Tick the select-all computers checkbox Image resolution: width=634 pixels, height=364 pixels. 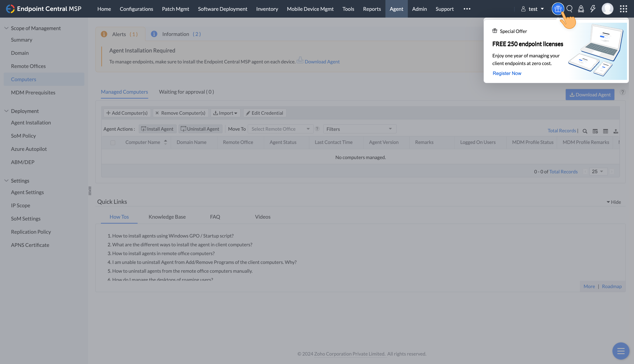[x=113, y=142]
